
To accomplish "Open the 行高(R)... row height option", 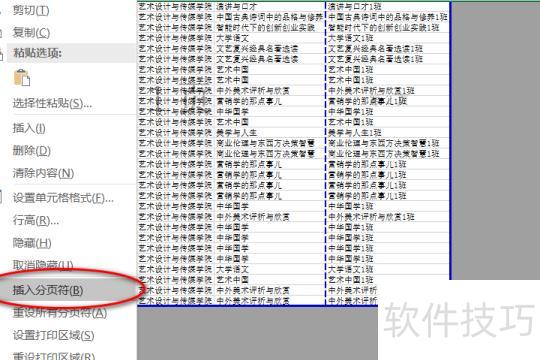I will 36,220.
